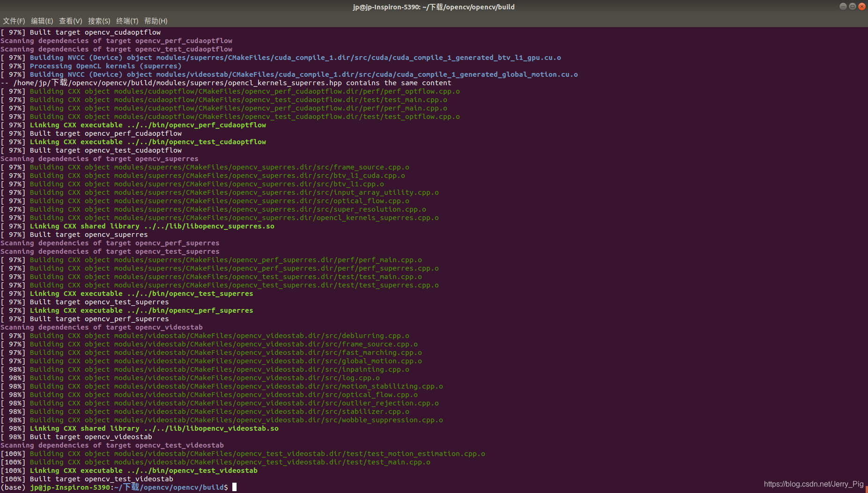Image resolution: width=868 pixels, height=493 pixels.
Task: Click line with motion_stabilizing.cpp.o
Action: [x=222, y=386]
